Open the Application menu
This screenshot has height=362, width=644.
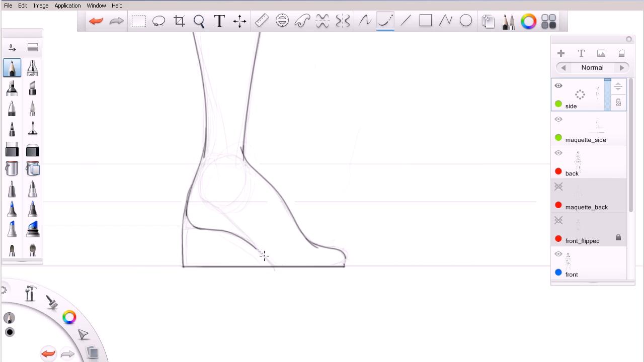[67, 6]
